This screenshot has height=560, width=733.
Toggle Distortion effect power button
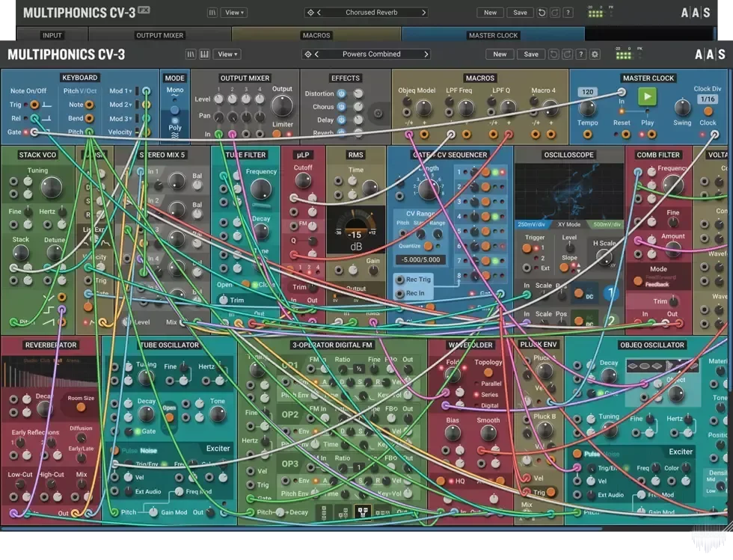[x=342, y=93]
